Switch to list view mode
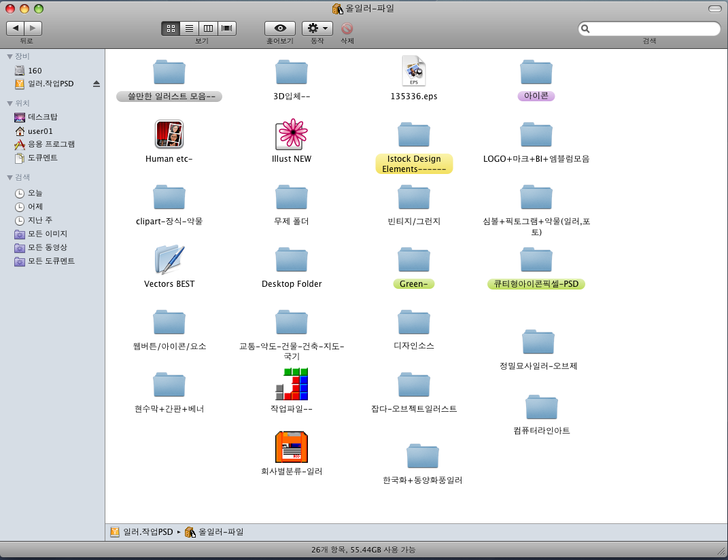 189,29
